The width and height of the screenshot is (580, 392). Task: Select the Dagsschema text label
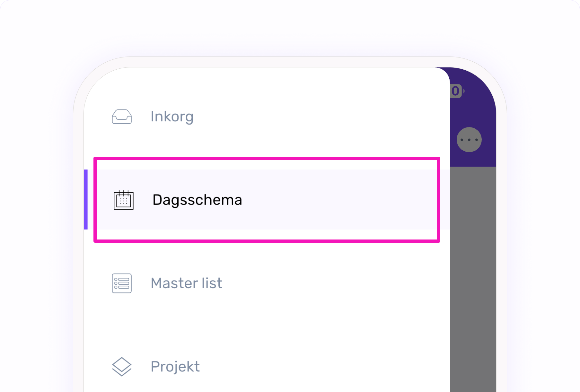[197, 200]
